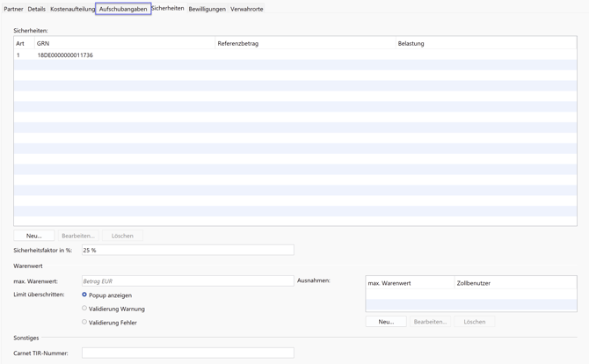
Task: Open the Bewilligungen tab
Action: pos(207,9)
